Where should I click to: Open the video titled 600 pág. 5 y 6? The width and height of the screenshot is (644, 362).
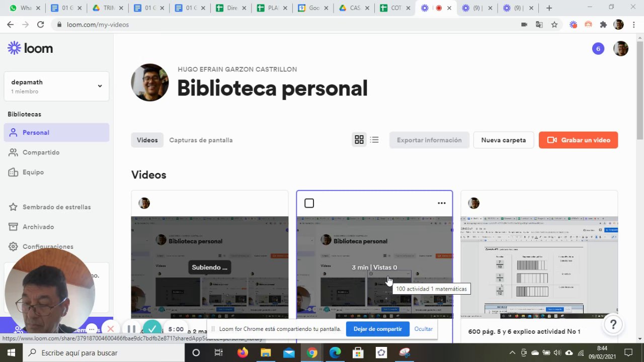(x=524, y=331)
